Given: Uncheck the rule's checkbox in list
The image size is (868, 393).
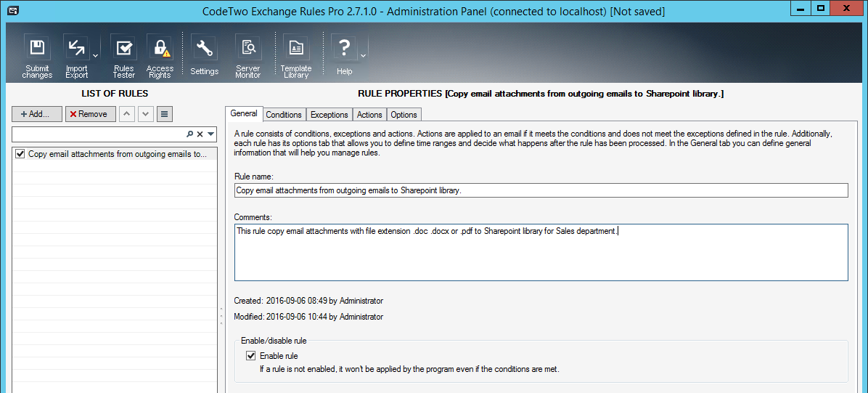Looking at the screenshot, I should (x=20, y=154).
